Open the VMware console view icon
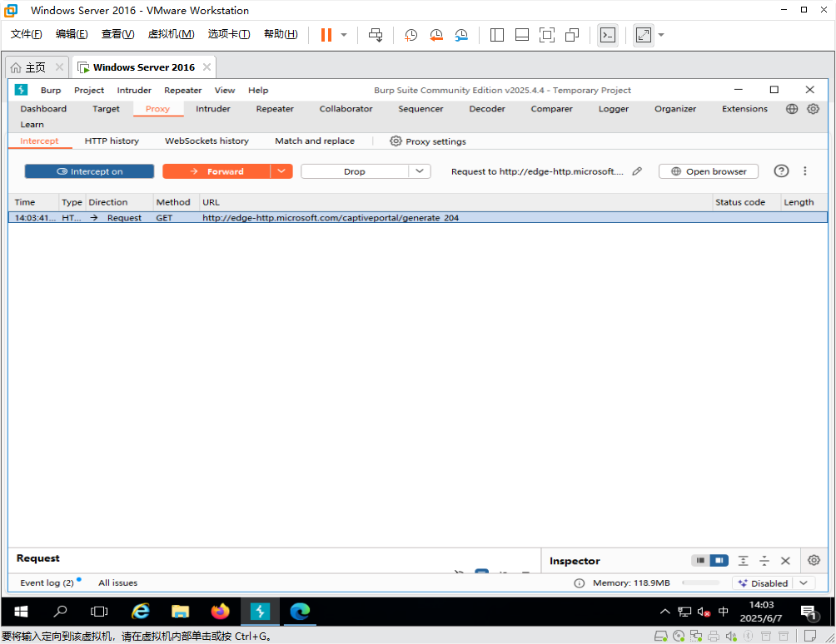The image size is (836, 644). [x=608, y=35]
